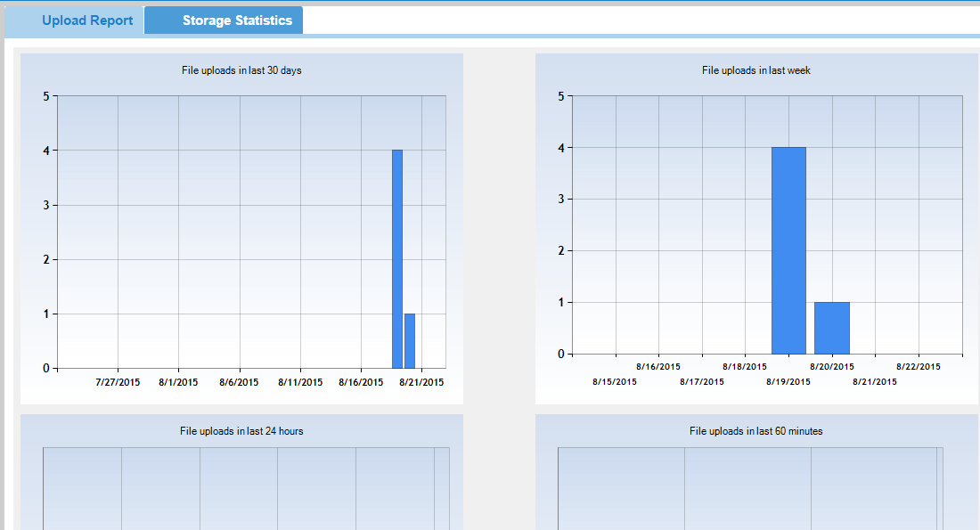Click the 8/19/2015 bar in the last week chart
This screenshot has width=980, height=530.
[788, 250]
